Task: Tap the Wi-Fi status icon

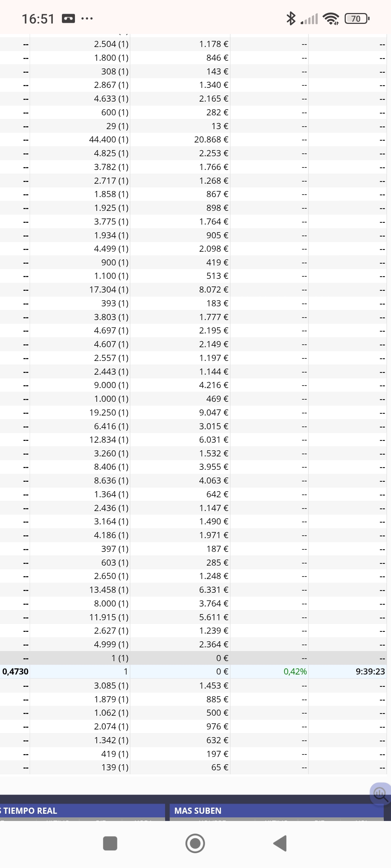Action: tap(331, 18)
